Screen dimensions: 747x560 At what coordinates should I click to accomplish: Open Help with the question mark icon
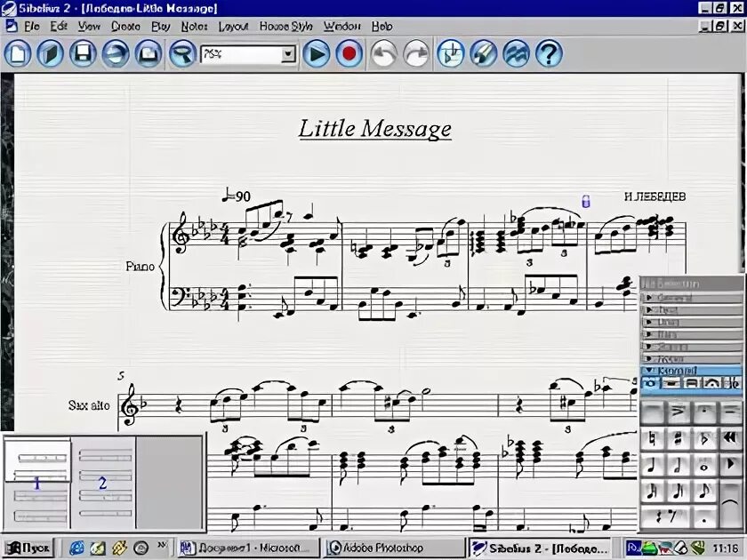[x=549, y=53]
